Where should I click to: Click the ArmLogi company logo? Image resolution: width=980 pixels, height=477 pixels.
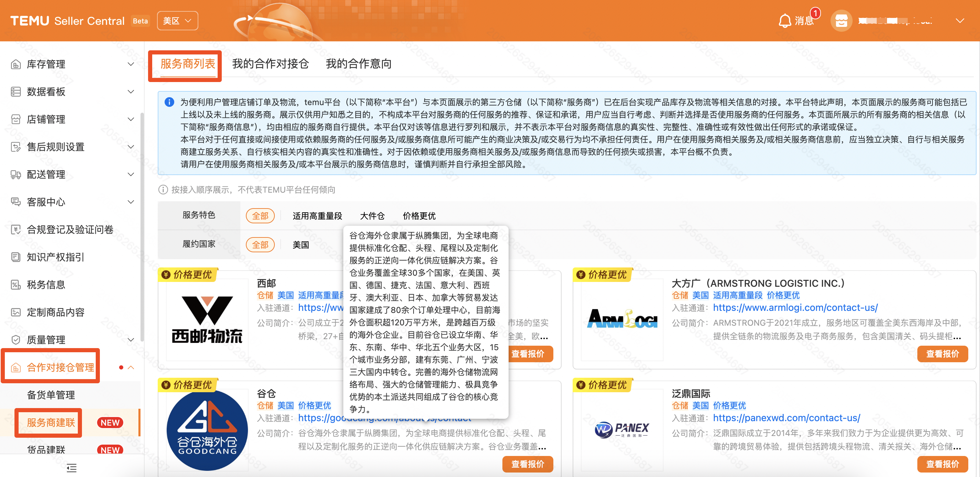pyautogui.click(x=622, y=319)
